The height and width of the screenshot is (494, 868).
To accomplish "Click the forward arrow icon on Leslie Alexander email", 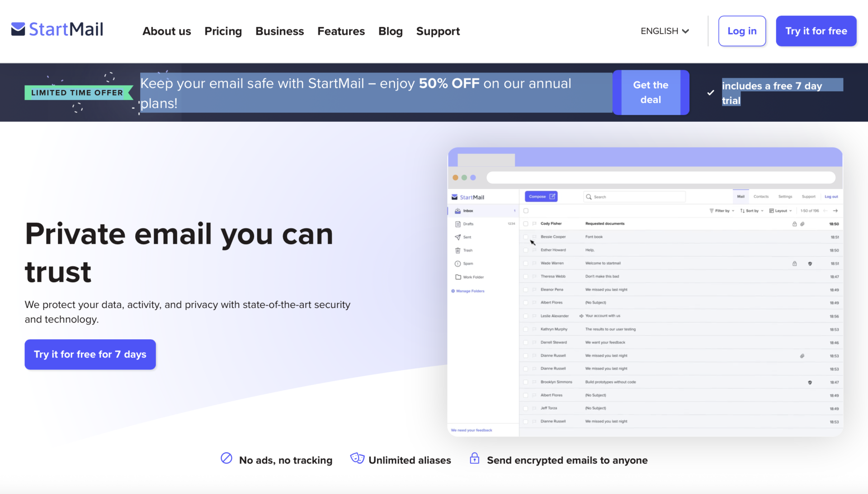I will point(581,316).
